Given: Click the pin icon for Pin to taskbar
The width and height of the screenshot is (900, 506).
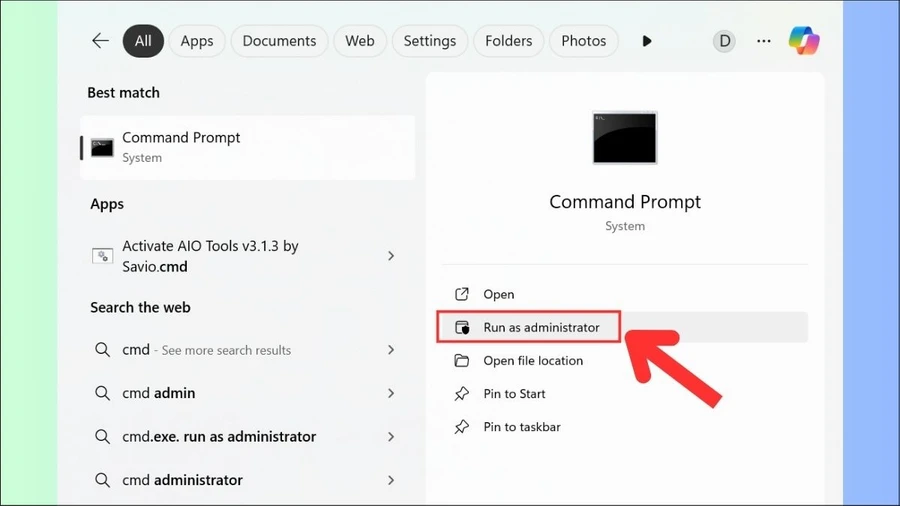Looking at the screenshot, I should [461, 427].
